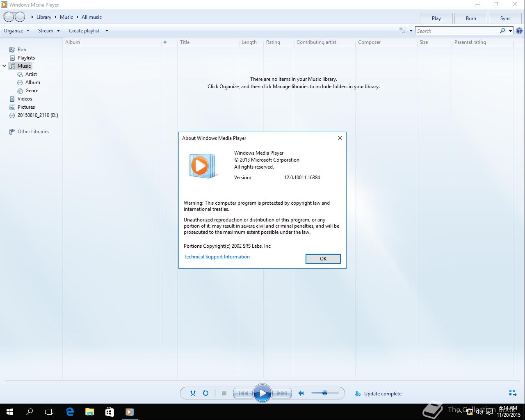Select Music in the navigation pane
525x420 pixels.
coord(21,66)
